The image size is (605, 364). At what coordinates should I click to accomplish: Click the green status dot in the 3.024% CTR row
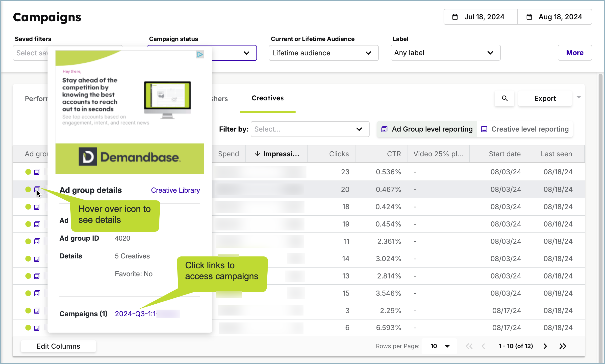[28, 259]
